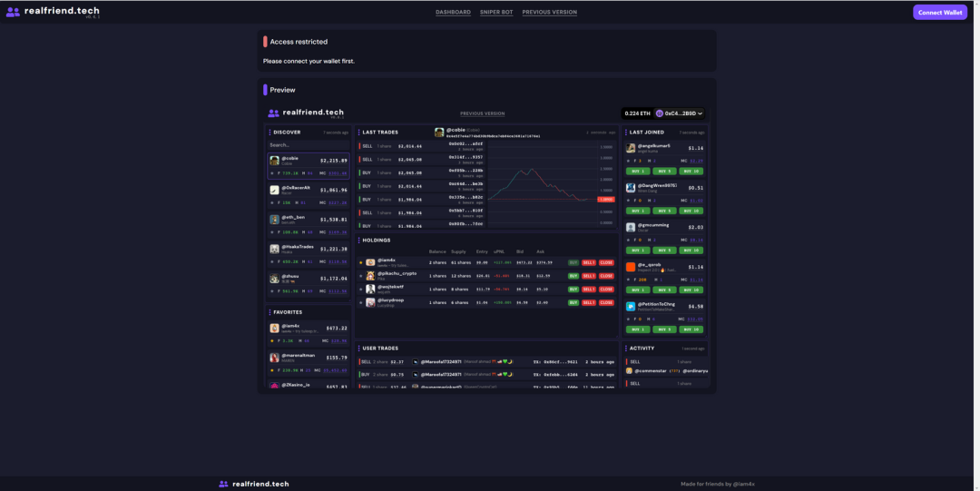
Task: Click the drag handle dots beside HOLDINGS title
Action: [358, 241]
